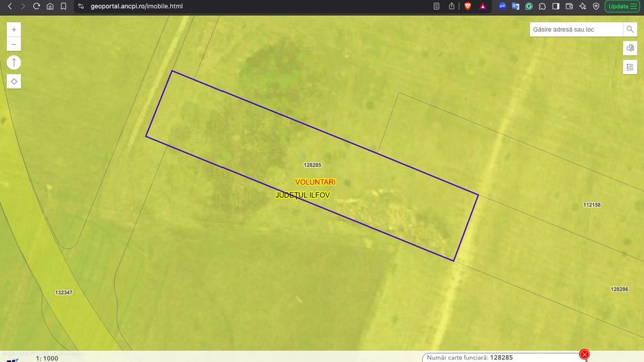Toggle the browser sidebar panel
This screenshot has width=644, height=362.
[x=555, y=6]
